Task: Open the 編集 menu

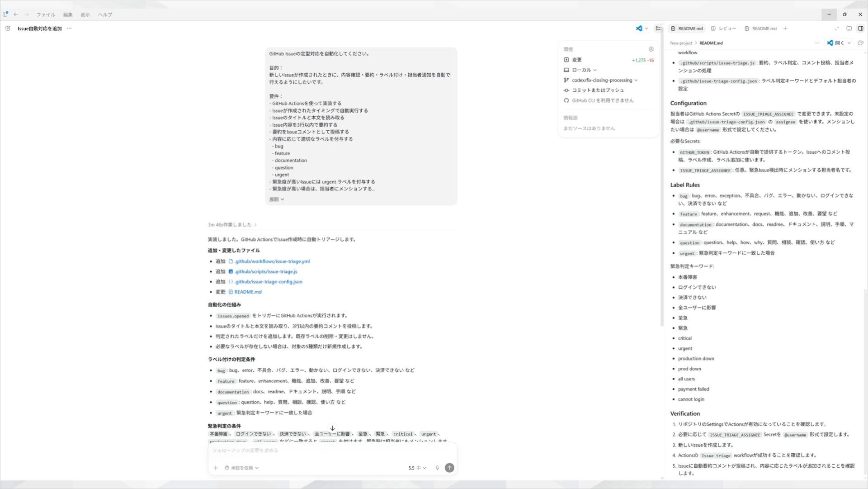Action: pyautogui.click(x=68, y=14)
